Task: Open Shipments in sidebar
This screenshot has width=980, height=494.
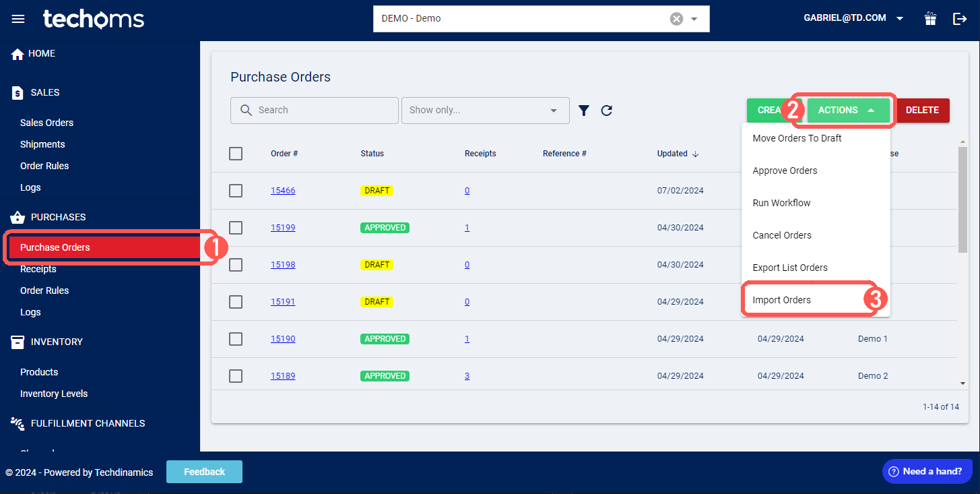Action: click(x=42, y=144)
